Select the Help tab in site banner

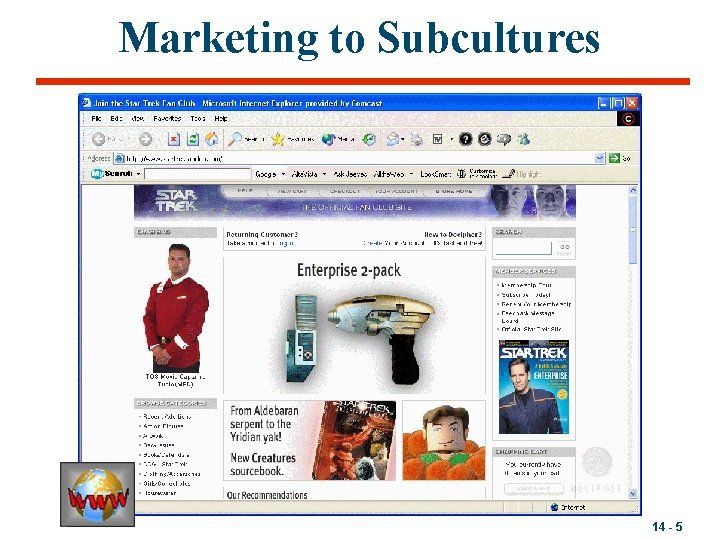click(x=245, y=191)
